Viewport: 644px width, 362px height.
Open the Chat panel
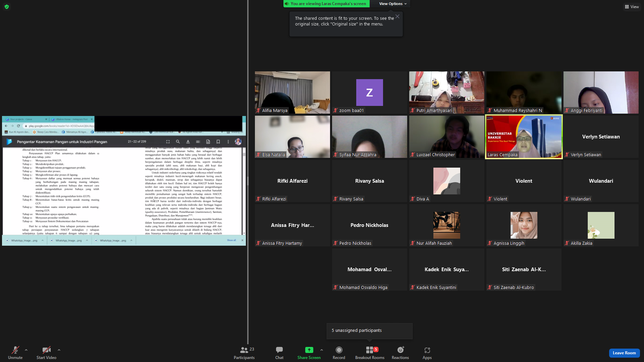(279, 353)
